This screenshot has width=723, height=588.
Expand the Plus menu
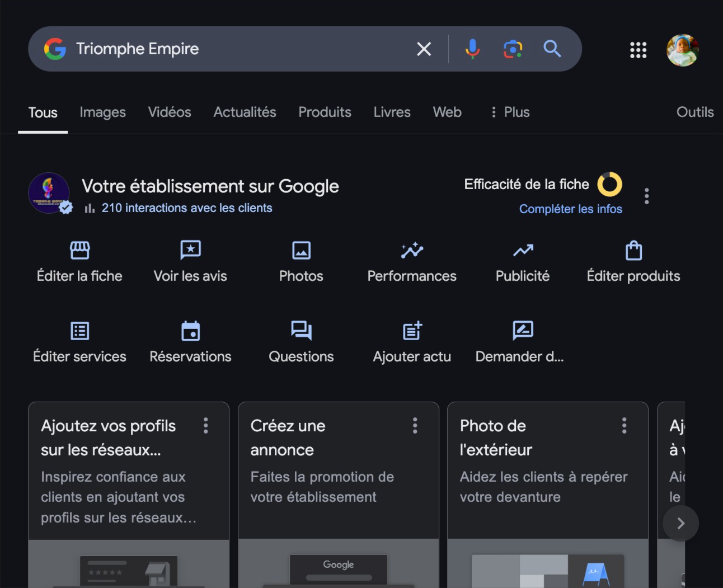coord(509,112)
